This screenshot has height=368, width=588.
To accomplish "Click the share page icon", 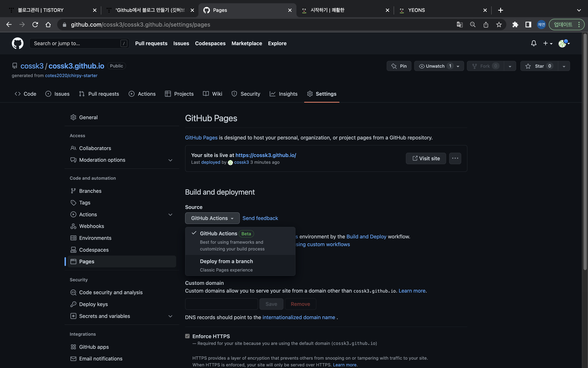I will pyautogui.click(x=486, y=25).
